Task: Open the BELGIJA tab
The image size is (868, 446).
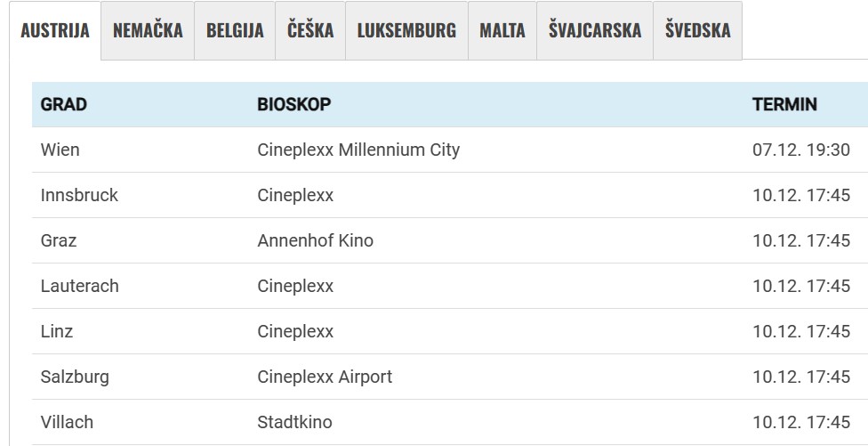Action: 235,30
